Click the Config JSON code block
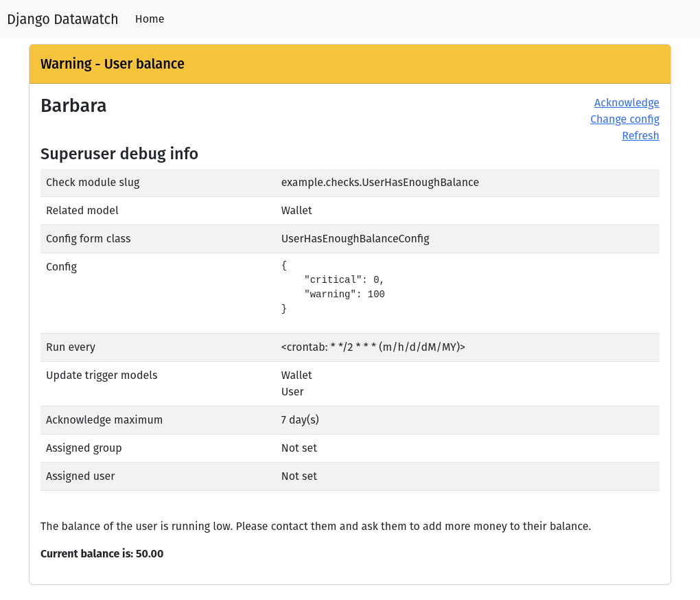The width and height of the screenshot is (700, 600). click(333, 287)
